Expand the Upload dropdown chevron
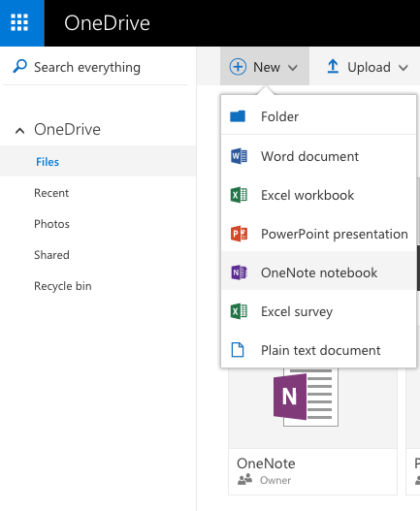This screenshot has height=511, width=420. pyautogui.click(x=404, y=68)
